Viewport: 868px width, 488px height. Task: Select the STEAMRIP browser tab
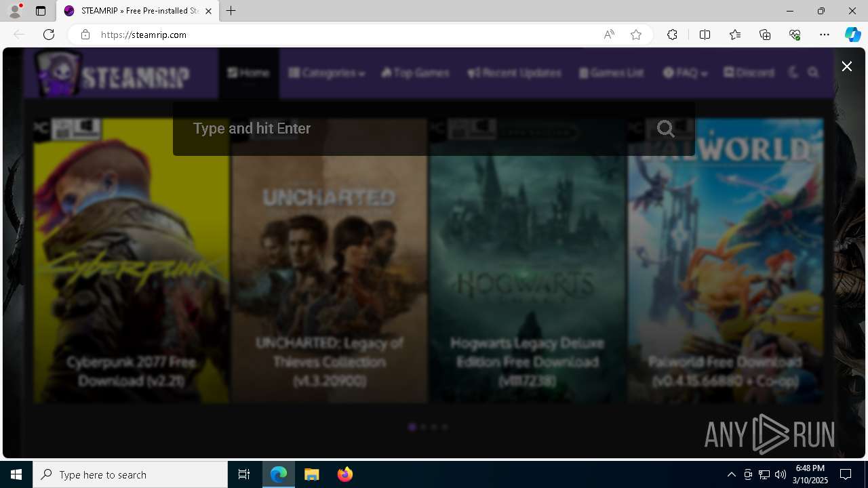point(138,11)
